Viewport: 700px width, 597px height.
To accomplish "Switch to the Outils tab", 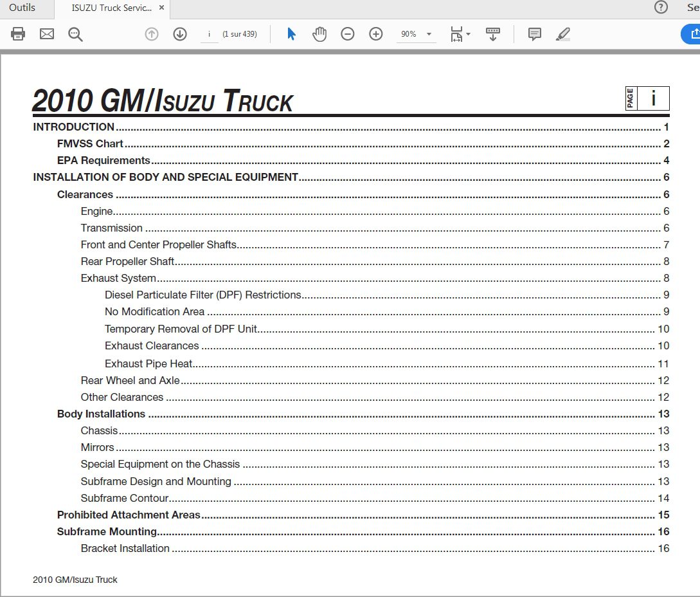I will tap(22, 8).
